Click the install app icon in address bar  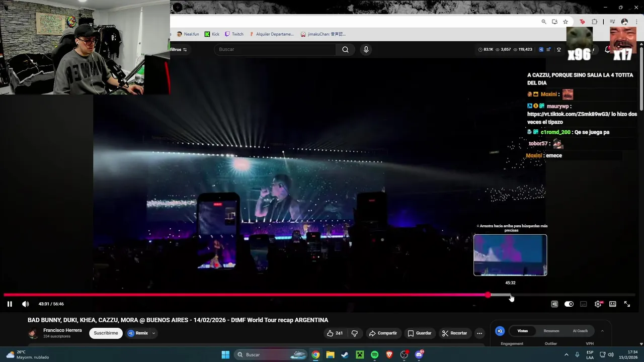coord(554,22)
